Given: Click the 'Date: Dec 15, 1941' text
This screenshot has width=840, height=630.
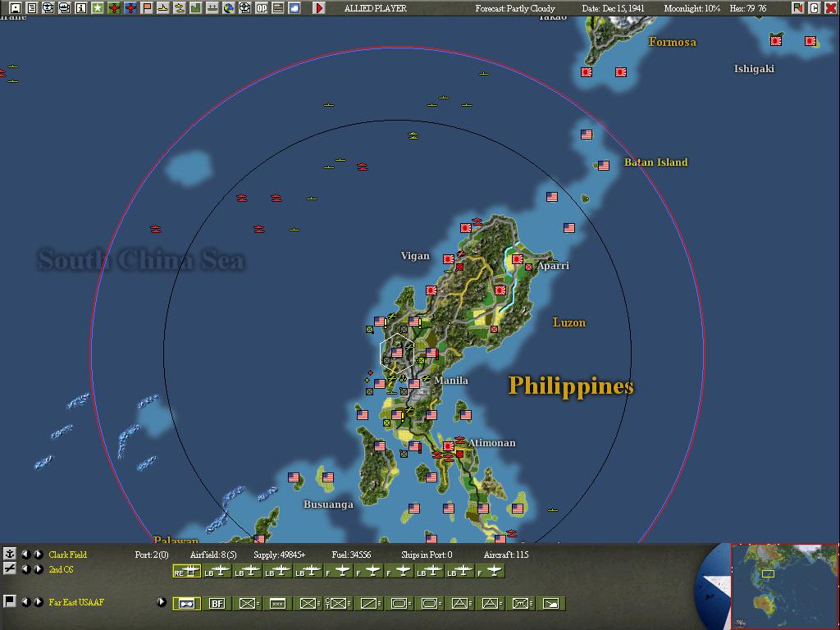Looking at the screenshot, I should point(614,8).
